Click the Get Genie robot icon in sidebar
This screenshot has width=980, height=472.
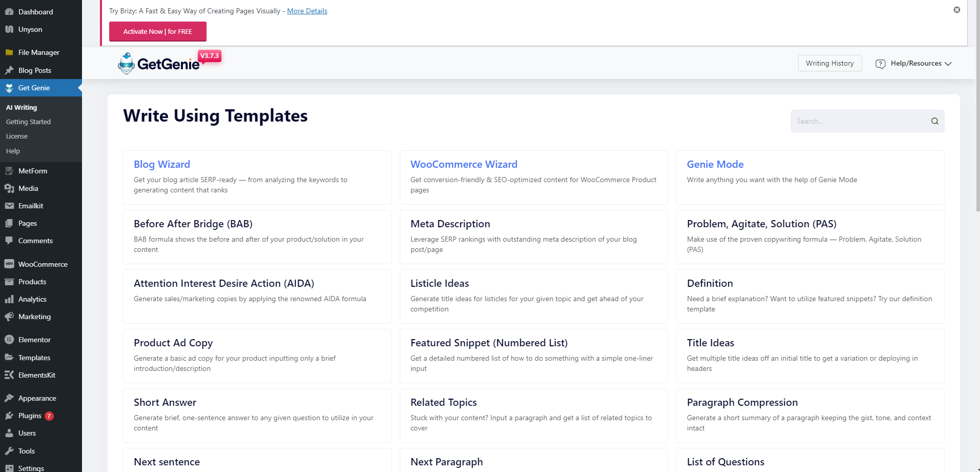pyautogui.click(x=9, y=88)
